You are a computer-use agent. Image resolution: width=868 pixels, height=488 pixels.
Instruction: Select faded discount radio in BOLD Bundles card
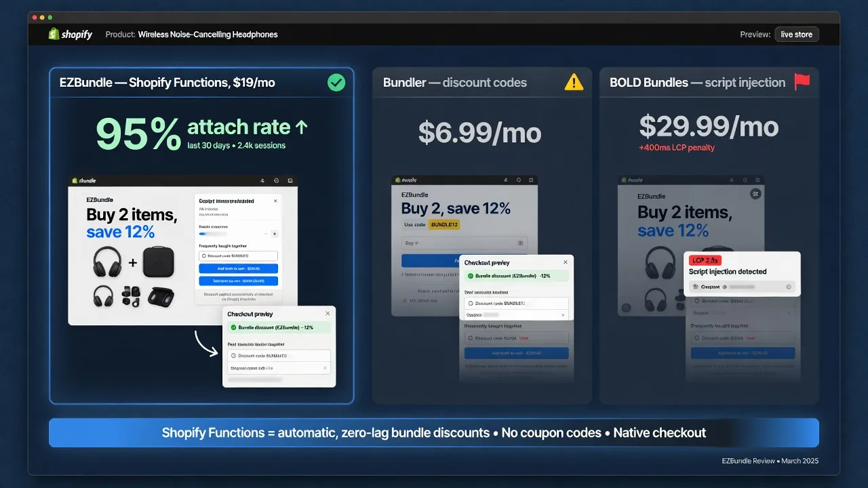pyautogui.click(x=697, y=338)
